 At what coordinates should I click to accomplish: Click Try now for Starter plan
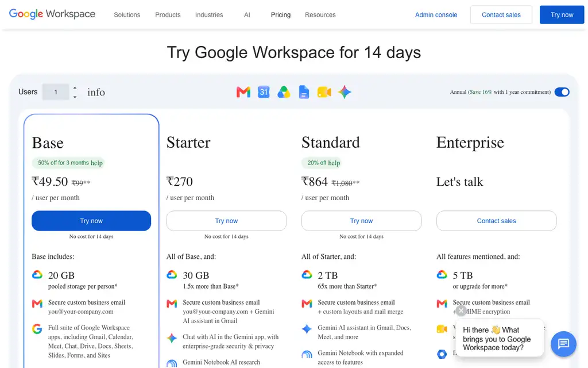(226, 221)
